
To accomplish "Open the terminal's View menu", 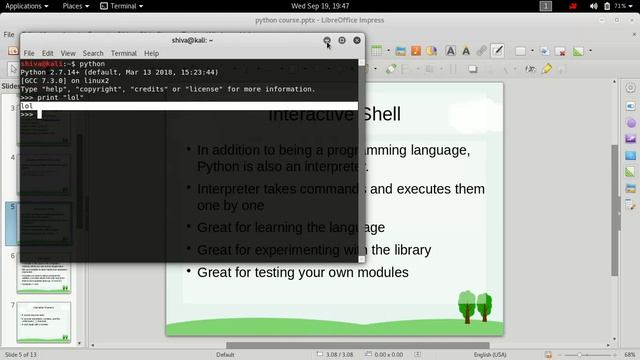I will tap(68, 53).
